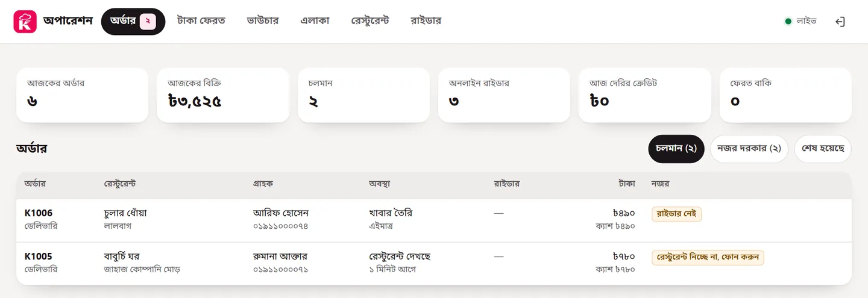
Task: Click customer রুমানা আক্তার
Action: [x=280, y=256]
